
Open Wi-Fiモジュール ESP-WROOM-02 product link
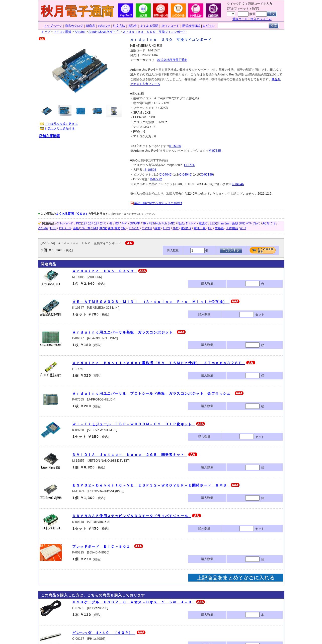133,424
